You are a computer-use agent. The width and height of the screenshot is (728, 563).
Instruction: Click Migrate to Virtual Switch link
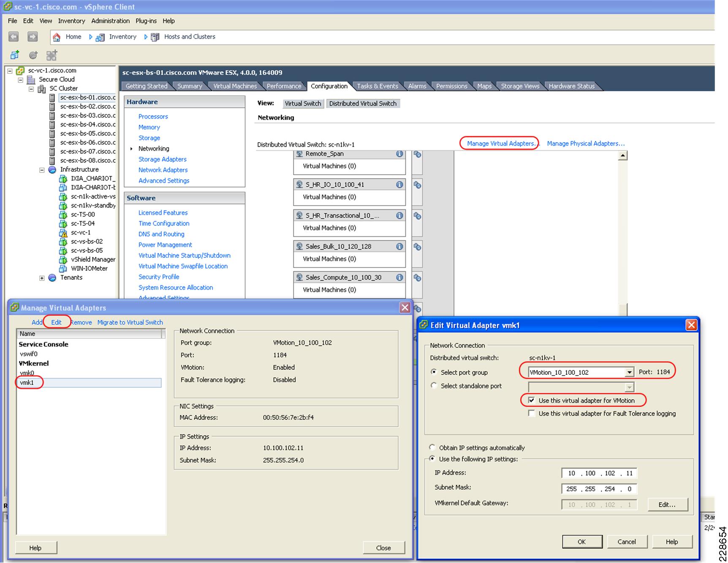[x=130, y=322]
